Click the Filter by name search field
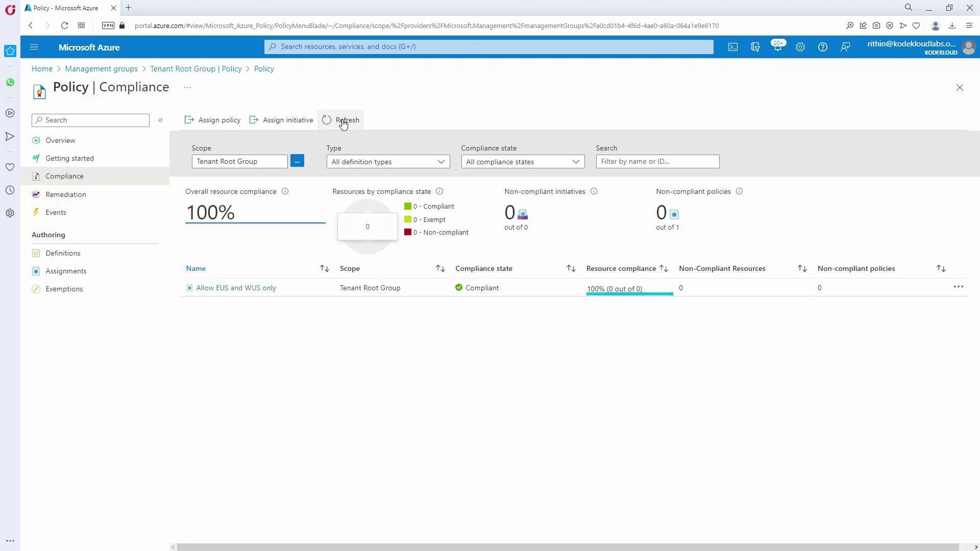 657,161
